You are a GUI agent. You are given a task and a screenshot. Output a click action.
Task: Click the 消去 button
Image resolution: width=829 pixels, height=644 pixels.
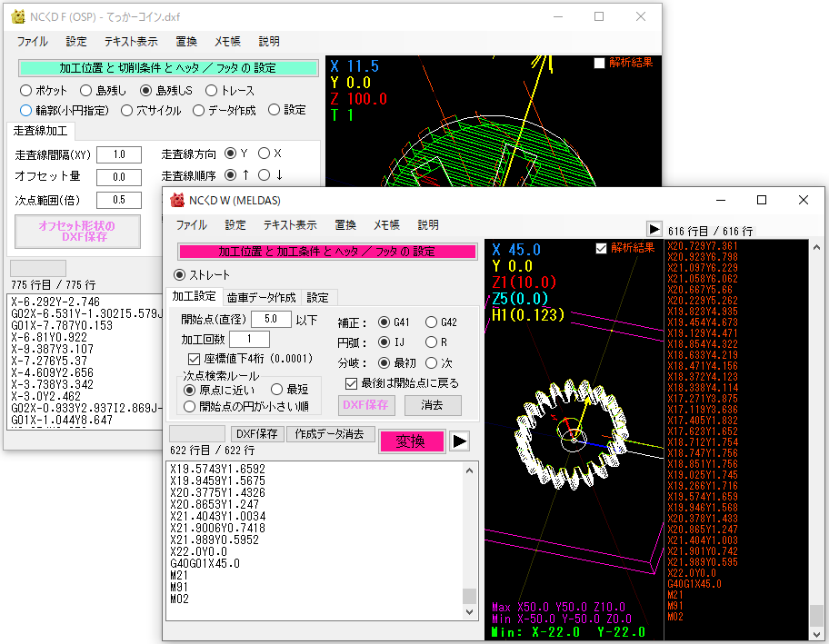coord(433,405)
